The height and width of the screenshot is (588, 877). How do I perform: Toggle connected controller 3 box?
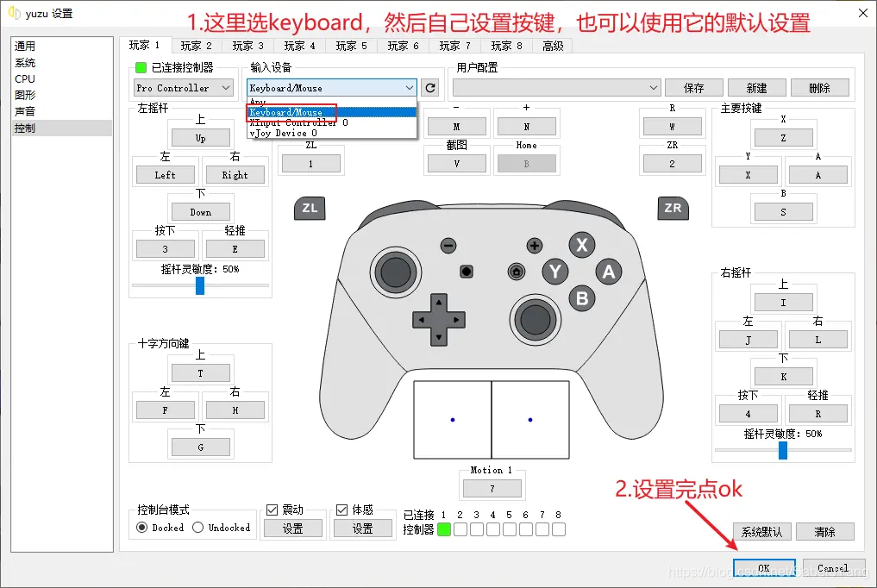click(477, 529)
